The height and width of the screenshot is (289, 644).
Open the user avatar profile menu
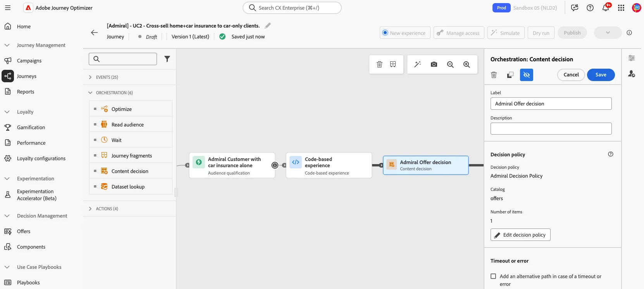click(637, 8)
